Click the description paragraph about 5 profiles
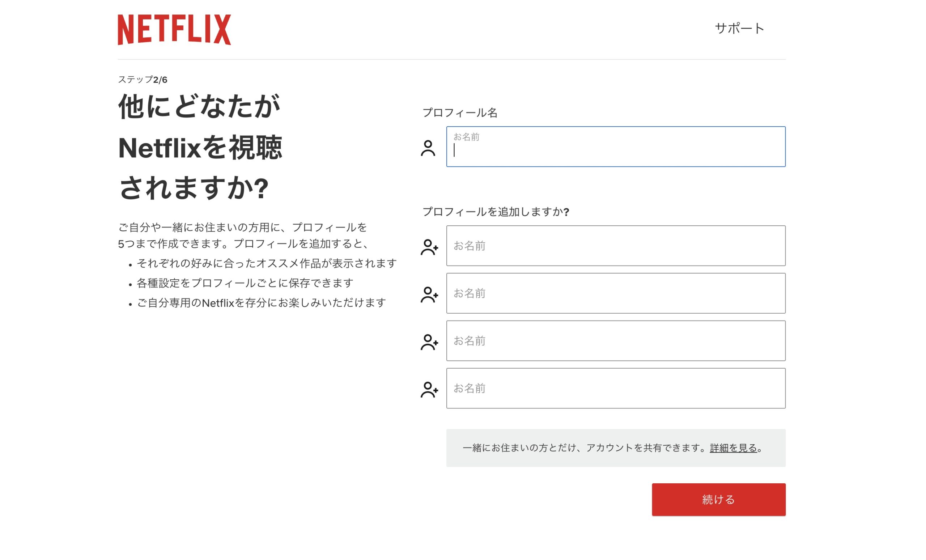Screen dimensions: 926x560 pyautogui.click(x=244, y=236)
